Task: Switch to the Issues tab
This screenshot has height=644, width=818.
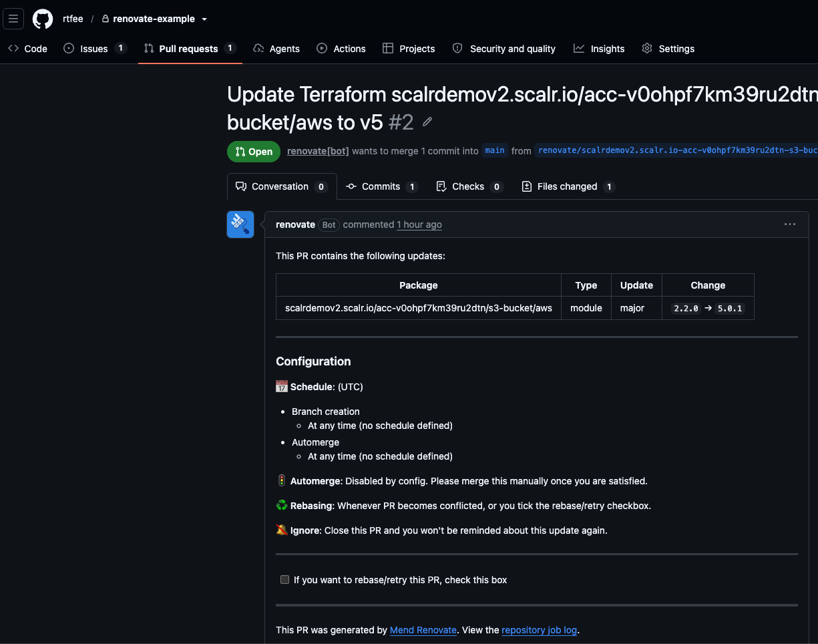Action: (95, 49)
